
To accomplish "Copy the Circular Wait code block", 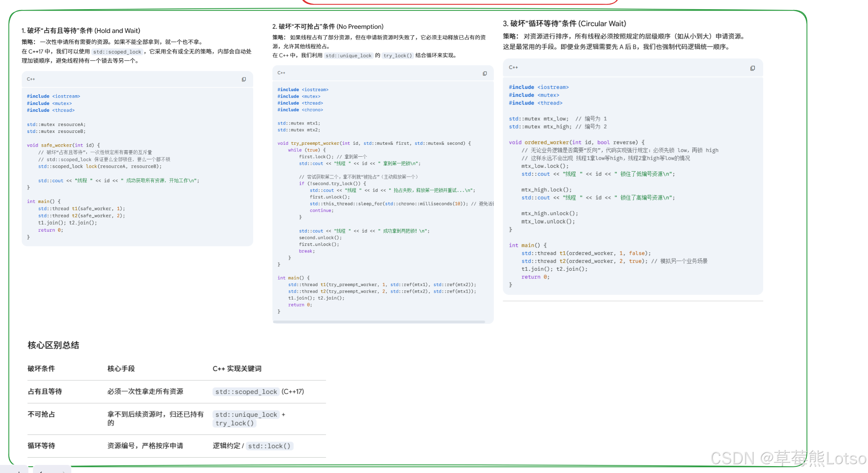I will click(752, 68).
